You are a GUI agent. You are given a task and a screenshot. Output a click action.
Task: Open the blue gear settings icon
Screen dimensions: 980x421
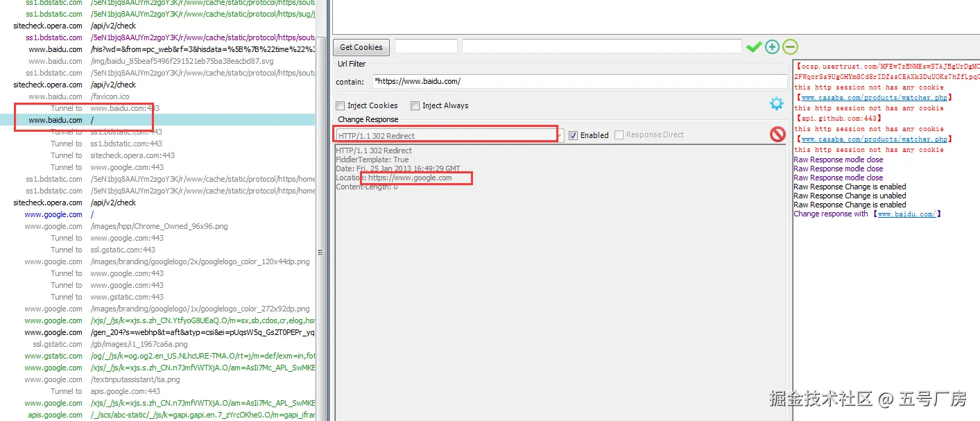[776, 104]
